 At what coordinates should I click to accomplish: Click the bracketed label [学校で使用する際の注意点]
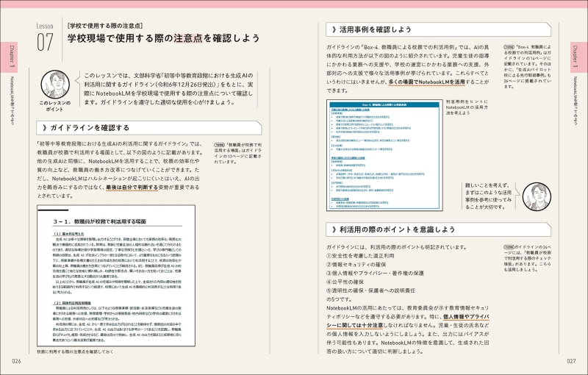coord(105,26)
